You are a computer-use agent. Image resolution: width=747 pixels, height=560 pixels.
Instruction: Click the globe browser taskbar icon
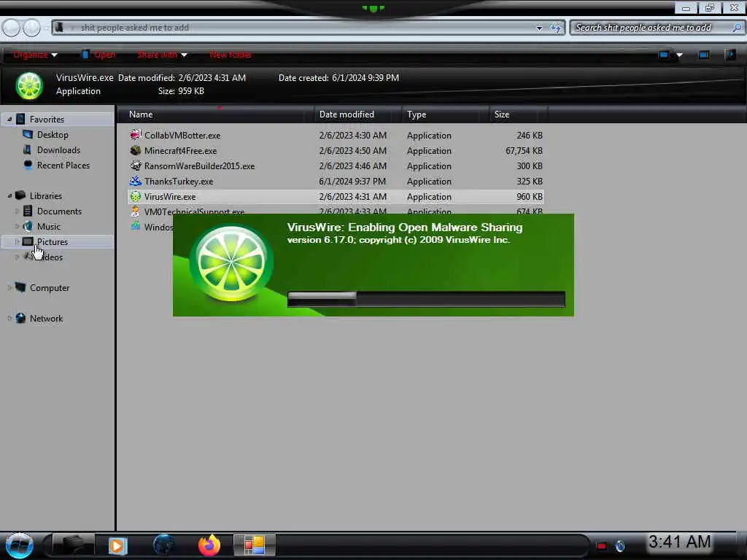click(x=163, y=545)
